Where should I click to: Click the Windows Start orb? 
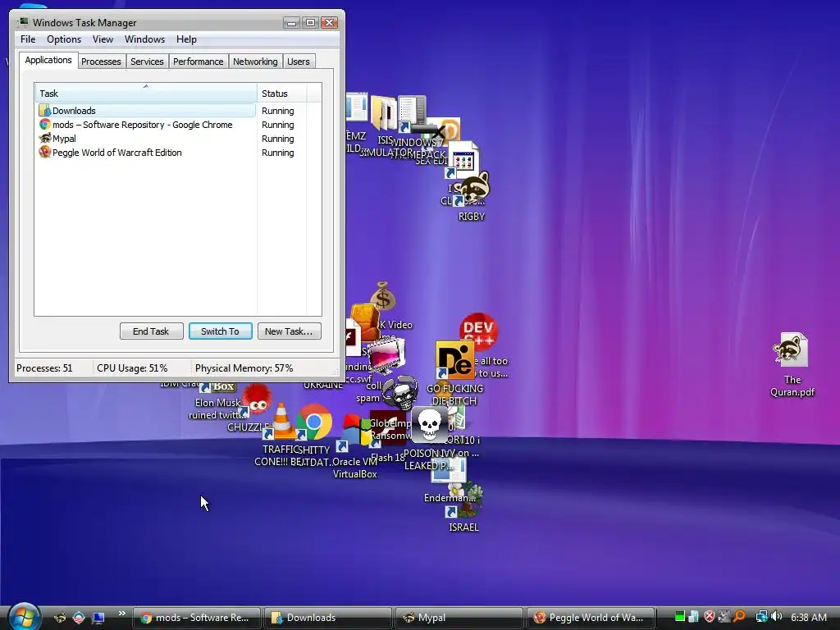(x=24, y=616)
